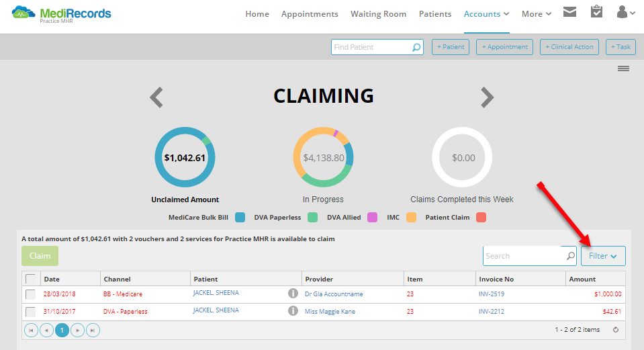Viewport: 644px width, 350px height.
Task: Click the DVA Allied purple swatch
Action: pos(372,217)
